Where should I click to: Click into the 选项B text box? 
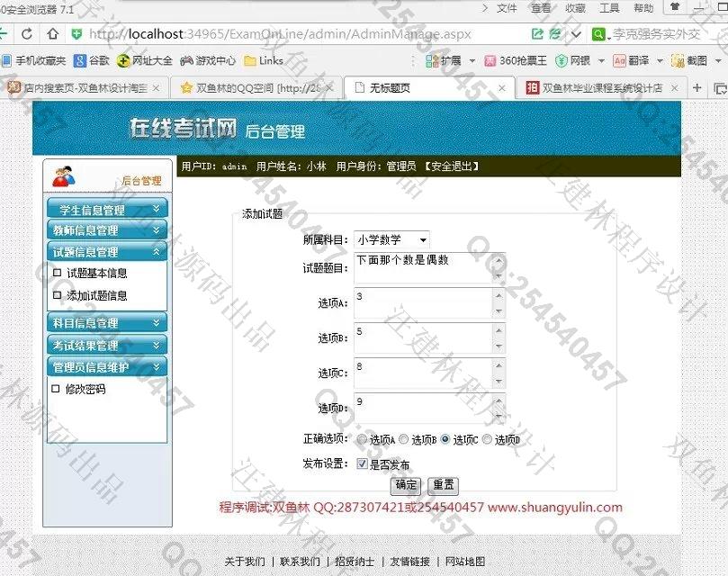coord(429,338)
